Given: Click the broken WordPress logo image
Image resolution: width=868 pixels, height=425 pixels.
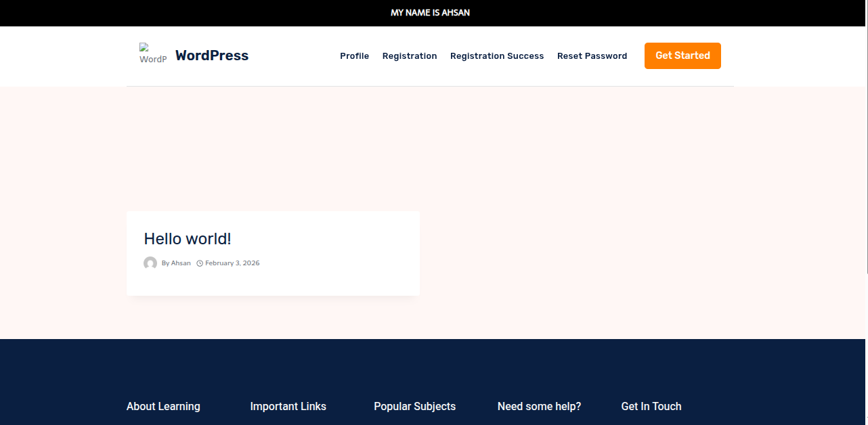Looking at the screenshot, I should pyautogui.click(x=152, y=53).
